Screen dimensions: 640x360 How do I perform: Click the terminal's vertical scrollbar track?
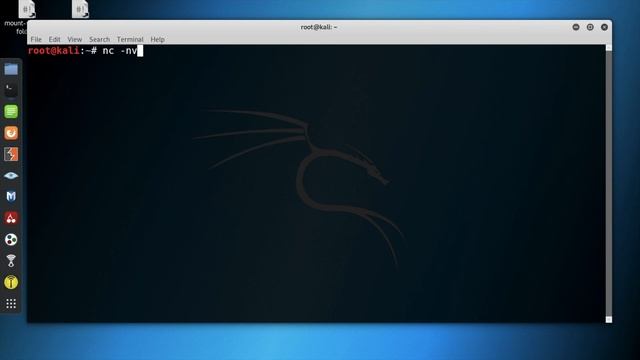[609, 184]
